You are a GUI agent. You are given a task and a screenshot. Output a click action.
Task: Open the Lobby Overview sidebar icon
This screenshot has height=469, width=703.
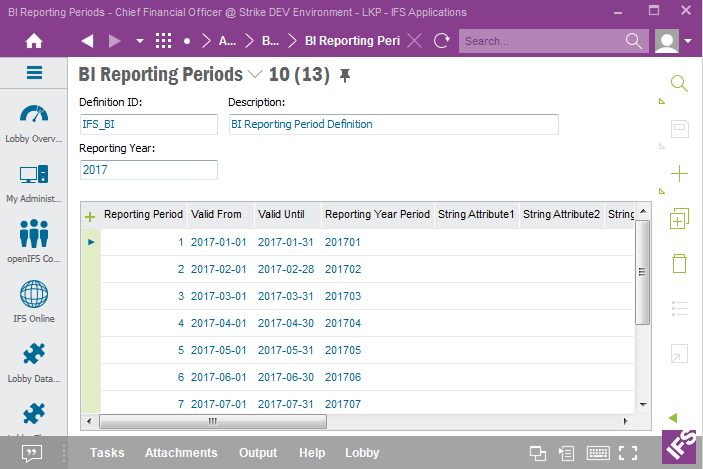point(34,117)
